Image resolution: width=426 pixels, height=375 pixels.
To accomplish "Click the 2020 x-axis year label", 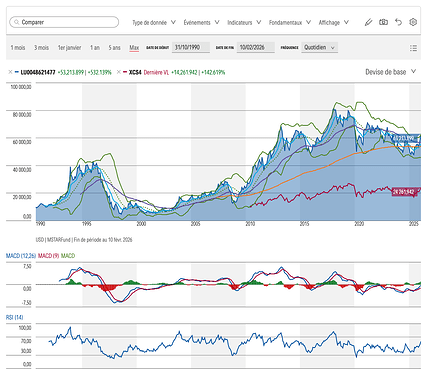I will coord(359,224).
